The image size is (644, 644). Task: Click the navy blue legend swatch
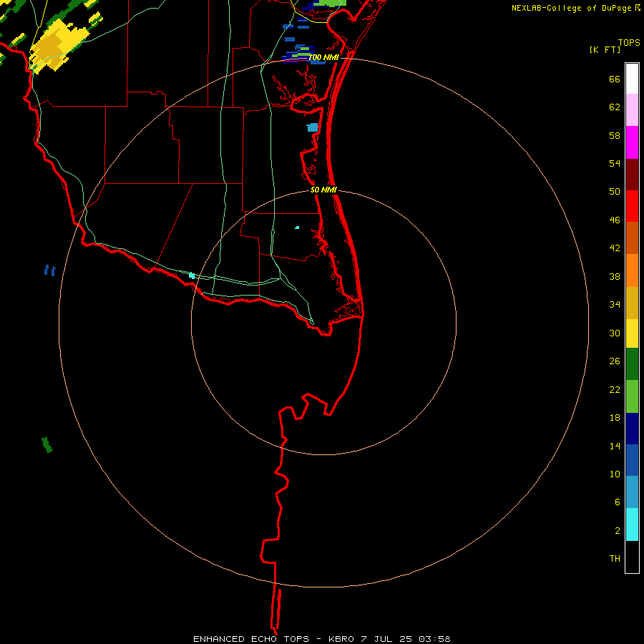[x=632, y=429]
